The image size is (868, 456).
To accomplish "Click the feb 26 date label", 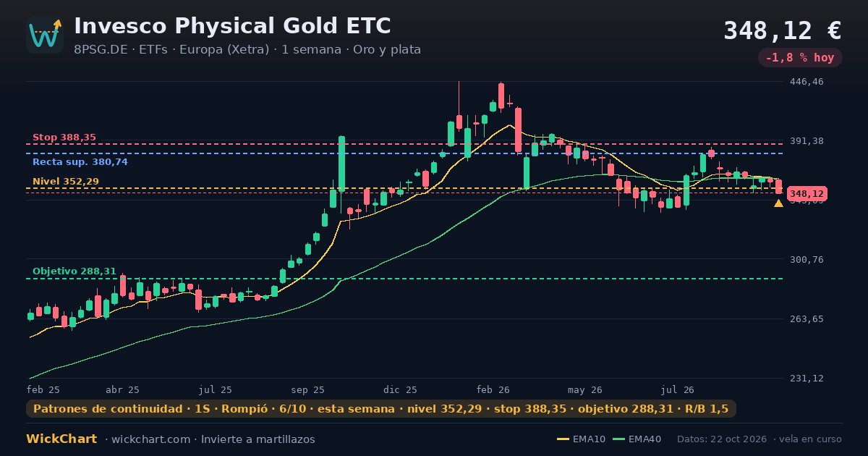I will (x=493, y=389).
